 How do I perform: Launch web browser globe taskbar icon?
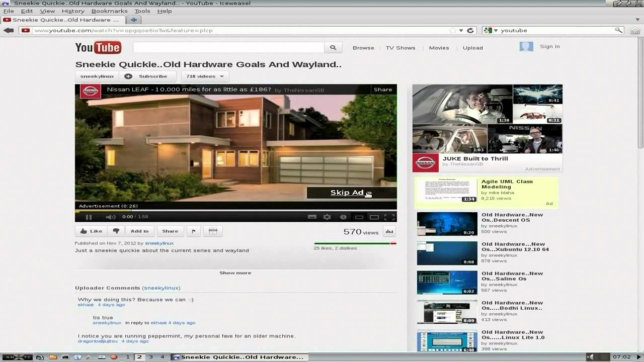(x=77, y=357)
